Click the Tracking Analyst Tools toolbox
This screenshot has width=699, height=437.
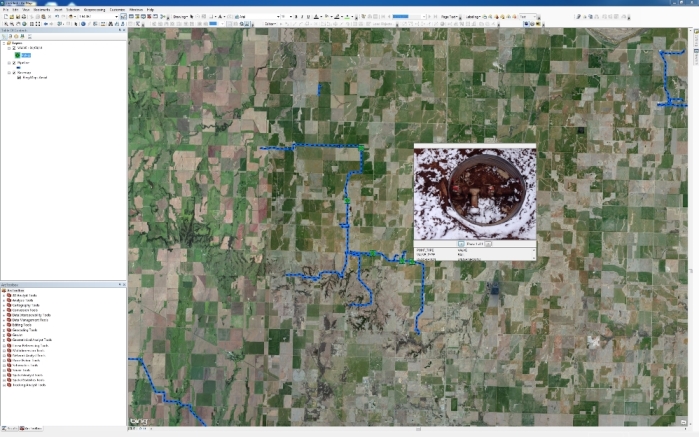29,385
